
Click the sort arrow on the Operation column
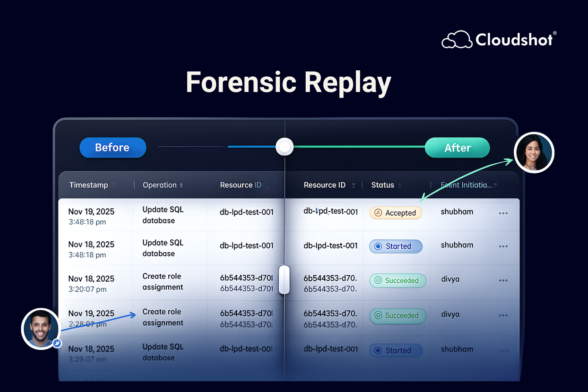point(181,185)
